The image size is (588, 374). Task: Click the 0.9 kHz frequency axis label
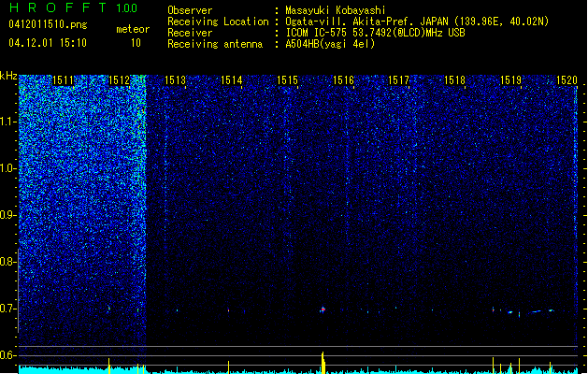(x=8, y=215)
